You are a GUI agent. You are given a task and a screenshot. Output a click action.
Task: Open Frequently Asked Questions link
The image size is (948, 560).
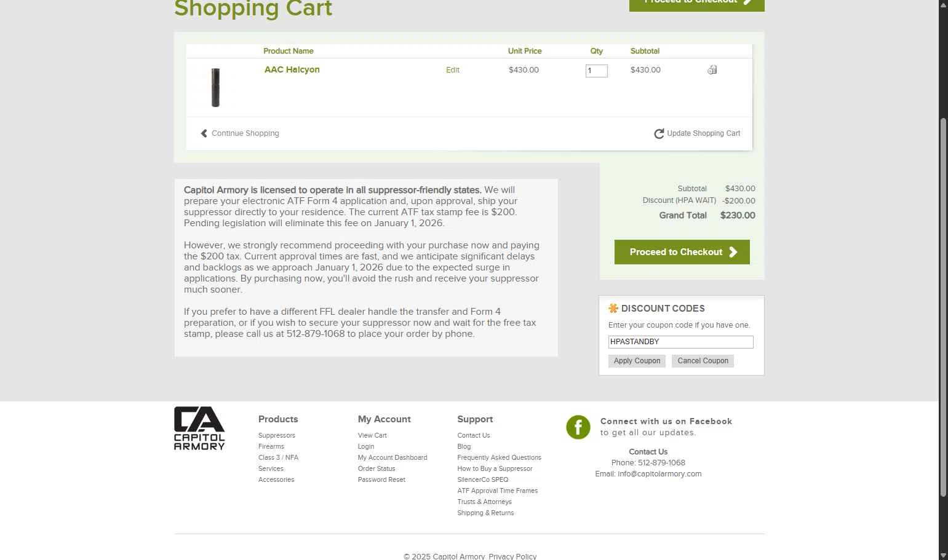500,457
